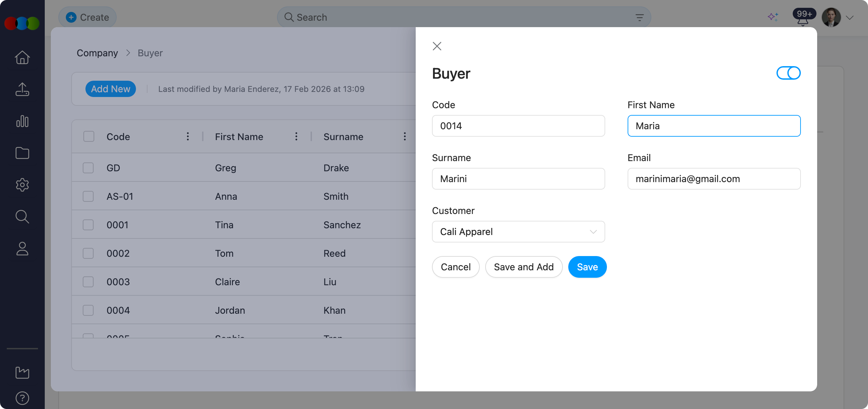Open the Customer dropdown showing Cali Apparel

coord(518,232)
